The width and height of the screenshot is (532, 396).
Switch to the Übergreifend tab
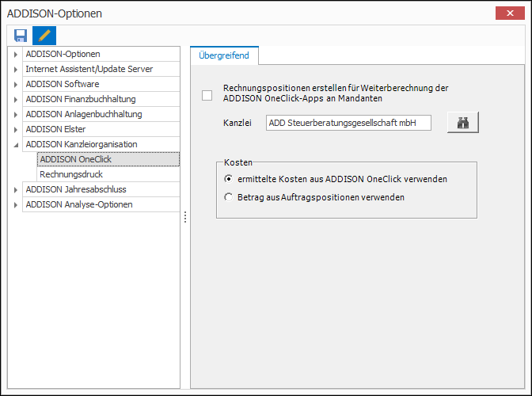click(x=224, y=55)
